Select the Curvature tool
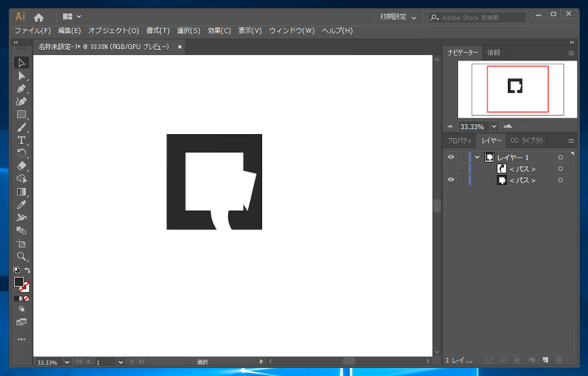Viewport: 588px width, 376px height. [x=21, y=101]
